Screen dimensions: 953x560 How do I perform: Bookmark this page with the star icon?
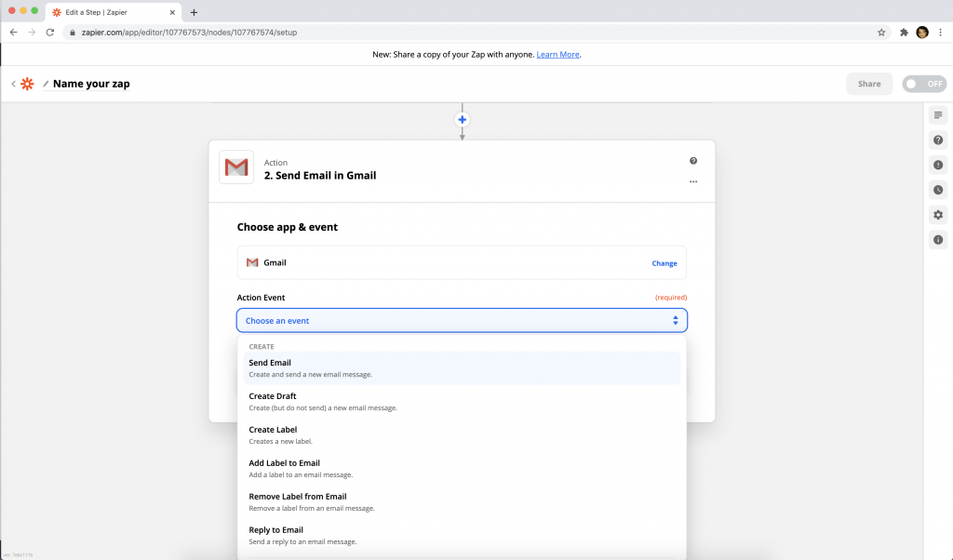(881, 33)
